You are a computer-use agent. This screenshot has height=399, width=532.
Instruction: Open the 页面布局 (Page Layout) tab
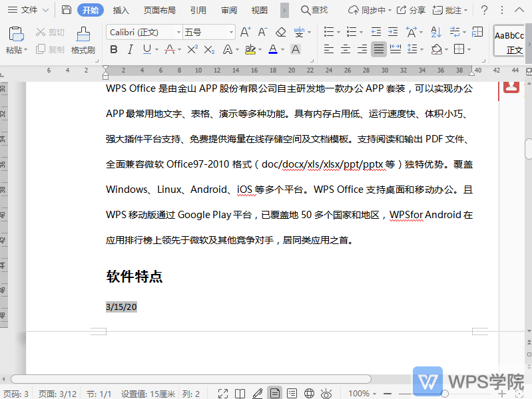pos(160,10)
